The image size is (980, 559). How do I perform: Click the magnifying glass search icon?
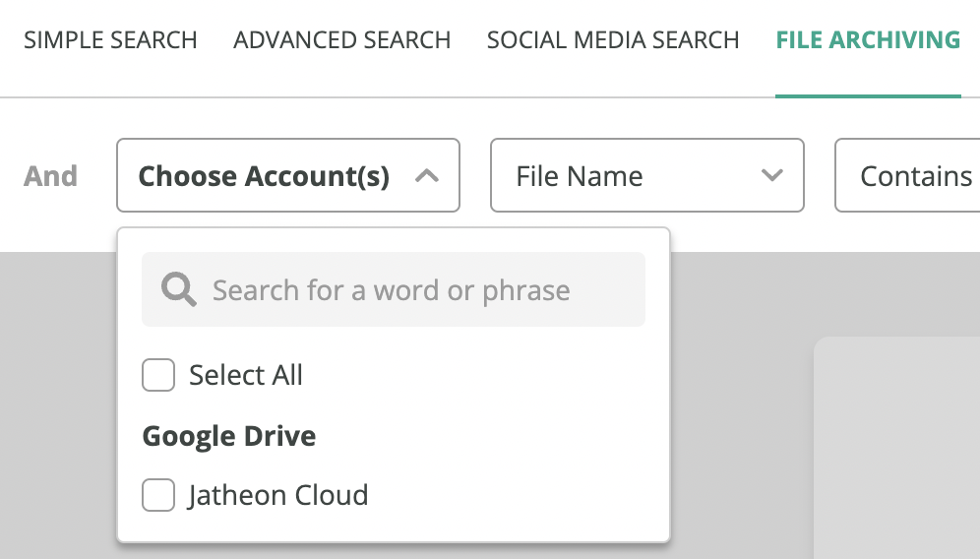178,289
